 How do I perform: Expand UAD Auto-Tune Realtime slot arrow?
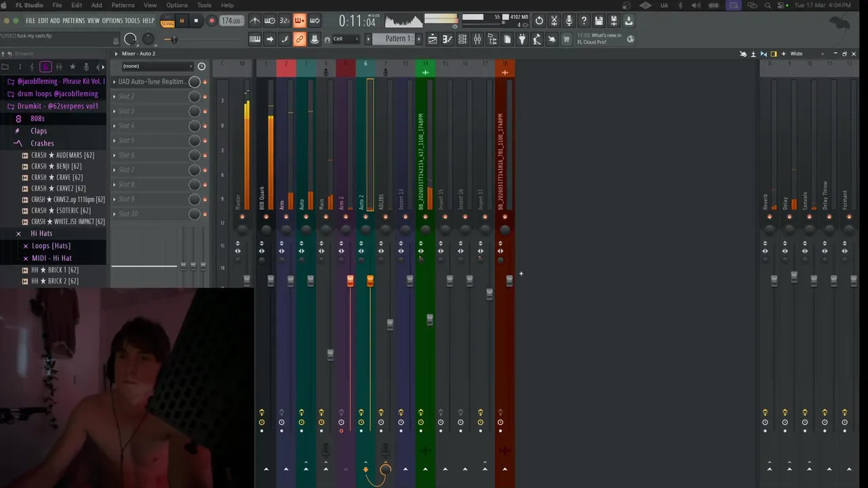click(x=114, y=82)
